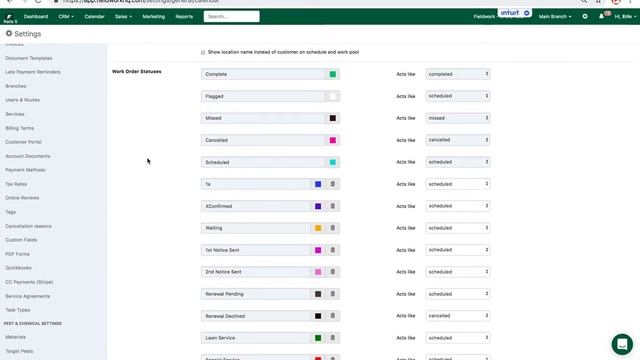Image resolution: width=640 pixels, height=360 pixels.
Task: Delete the 1st Notice Sent status
Action: pyautogui.click(x=333, y=250)
